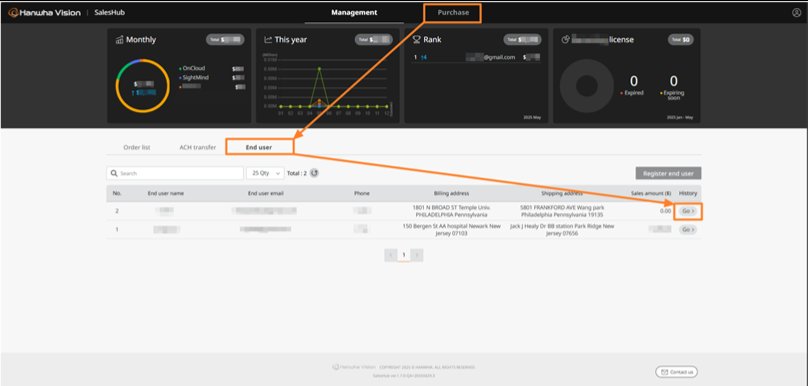Screen dimensions: 808x386
Task: Click billing address 150 Bergen St
Action: point(451,229)
